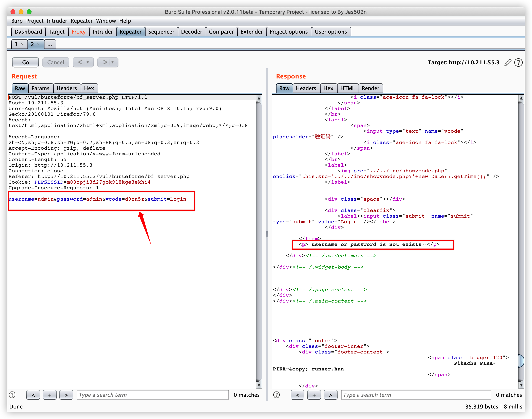This screenshot has width=532, height=419.
Task: Go to next match in response search
Action: tap(330, 395)
